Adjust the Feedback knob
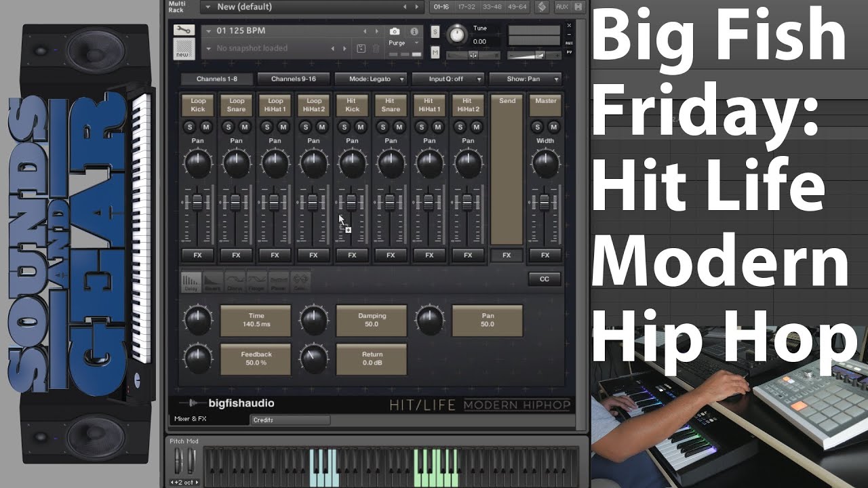Screen dimensions: 868x488 197,359
